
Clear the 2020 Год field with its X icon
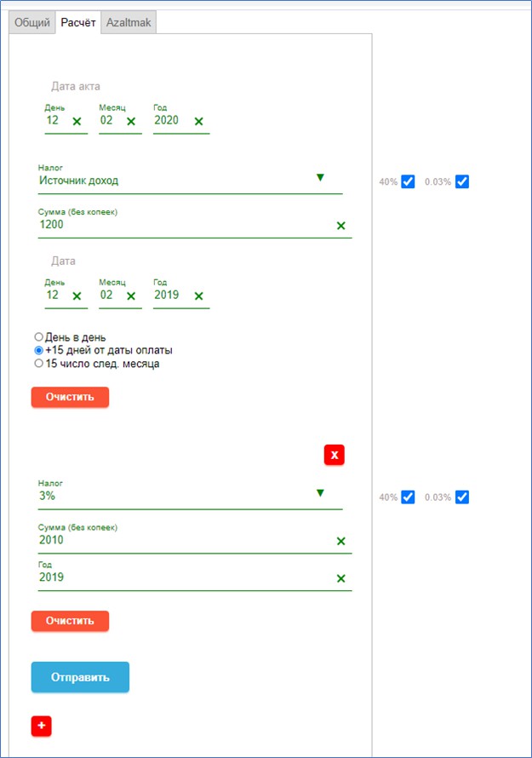[198, 122]
